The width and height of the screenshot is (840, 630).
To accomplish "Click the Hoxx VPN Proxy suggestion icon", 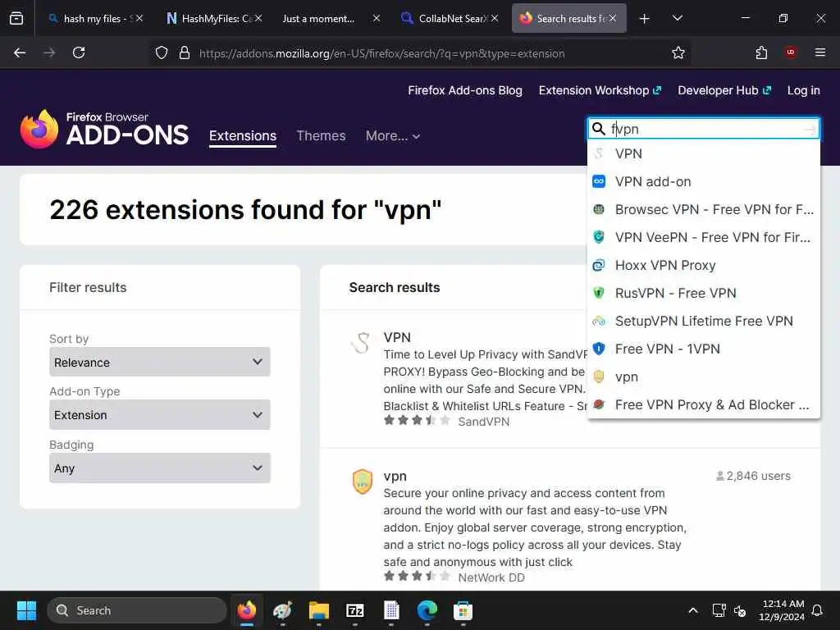I will 599,265.
